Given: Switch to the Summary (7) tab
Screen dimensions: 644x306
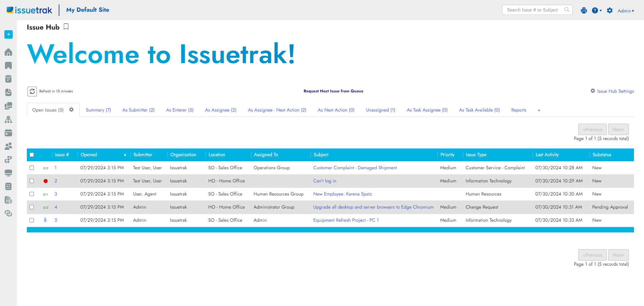Looking at the screenshot, I should click(x=98, y=110).
